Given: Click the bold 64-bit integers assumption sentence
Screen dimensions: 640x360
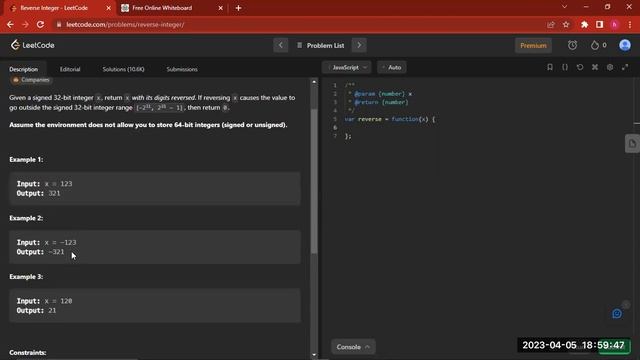Looking at the screenshot, I should click(x=148, y=125).
